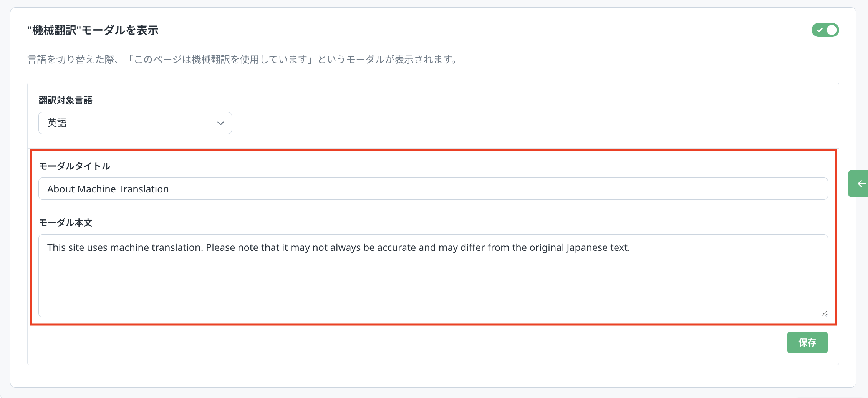The height and width of the screenshot is (398, 868).
Task: Click the モーダル本文 field label
Action: coord(66,222)
